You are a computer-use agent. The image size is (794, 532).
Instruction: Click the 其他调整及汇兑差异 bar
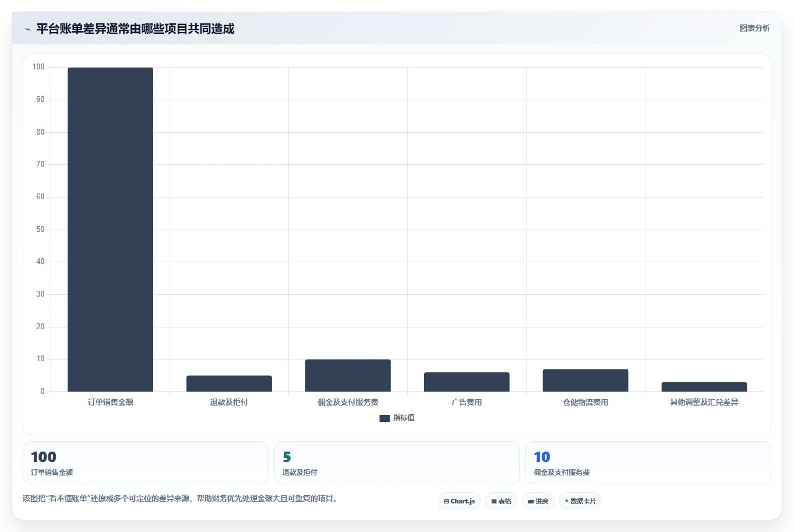coord(704,387)
